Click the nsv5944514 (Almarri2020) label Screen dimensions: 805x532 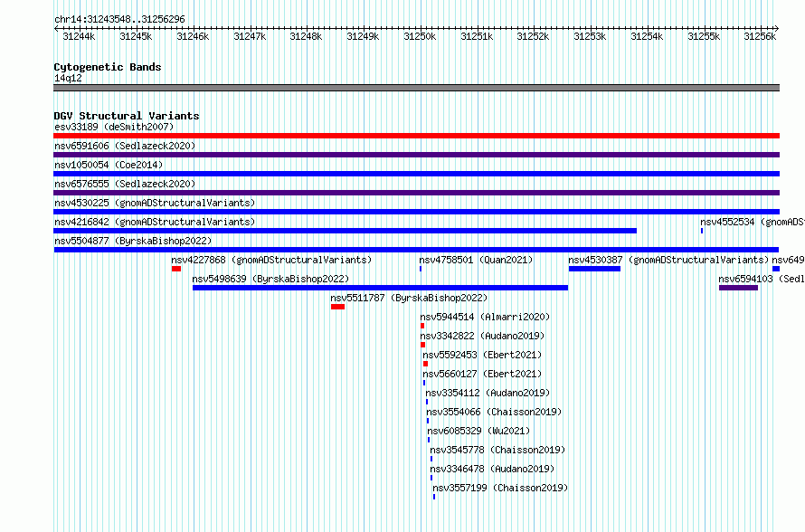pyautogui.click(x=485, y=317)
